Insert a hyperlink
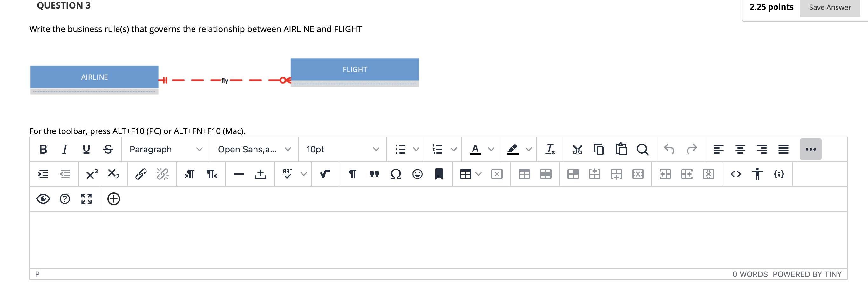This screenshot has width=868, height=296. tap(141, 174)
